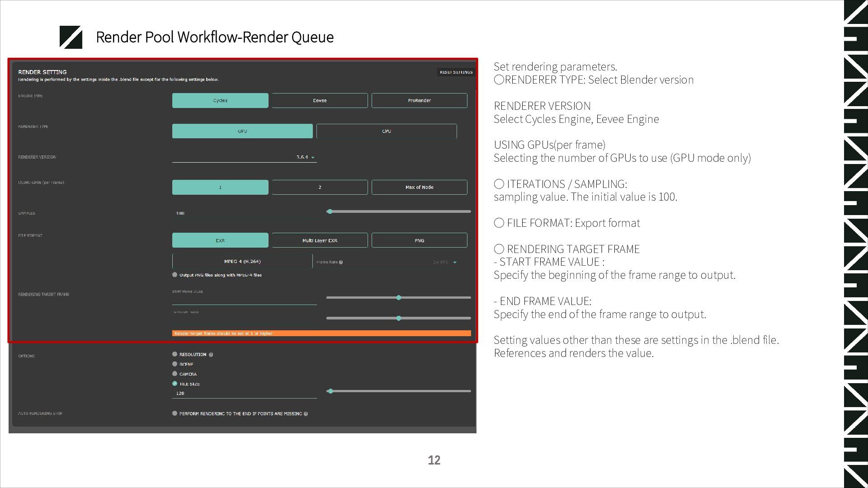
Task: Click the Frame Rate help icon
Action: (x=341, y=262)
